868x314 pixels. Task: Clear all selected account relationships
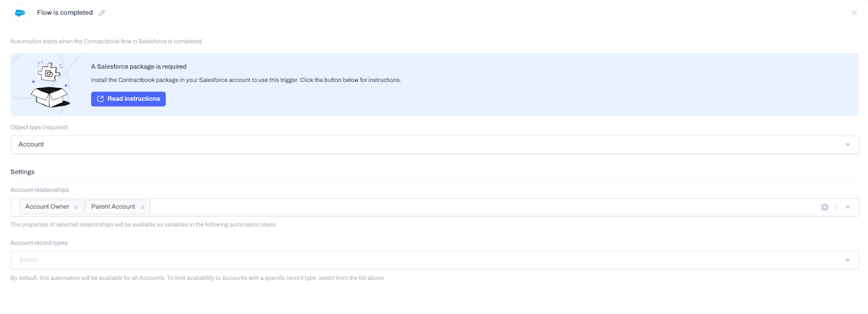pyautogui.click(x=825, y=208)
